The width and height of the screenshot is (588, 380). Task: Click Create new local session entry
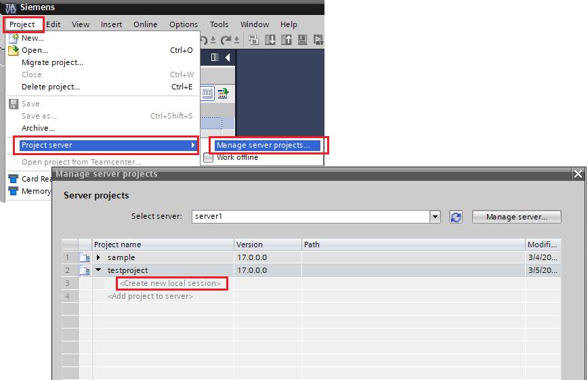click(171, 283)
